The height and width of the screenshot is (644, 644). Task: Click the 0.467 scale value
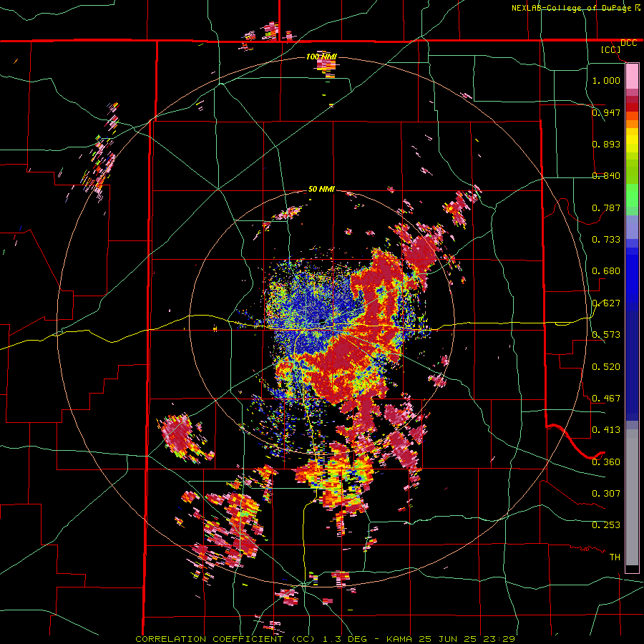pos(606,398)
